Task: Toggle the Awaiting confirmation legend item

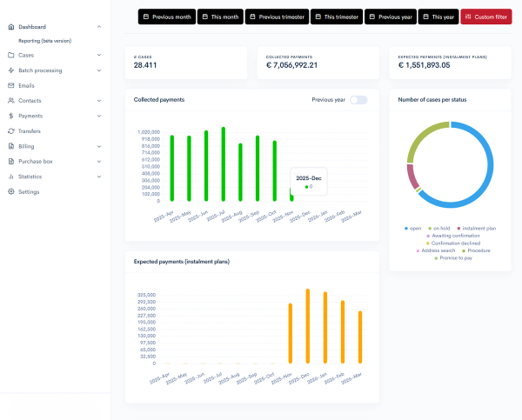Action: 453,236
